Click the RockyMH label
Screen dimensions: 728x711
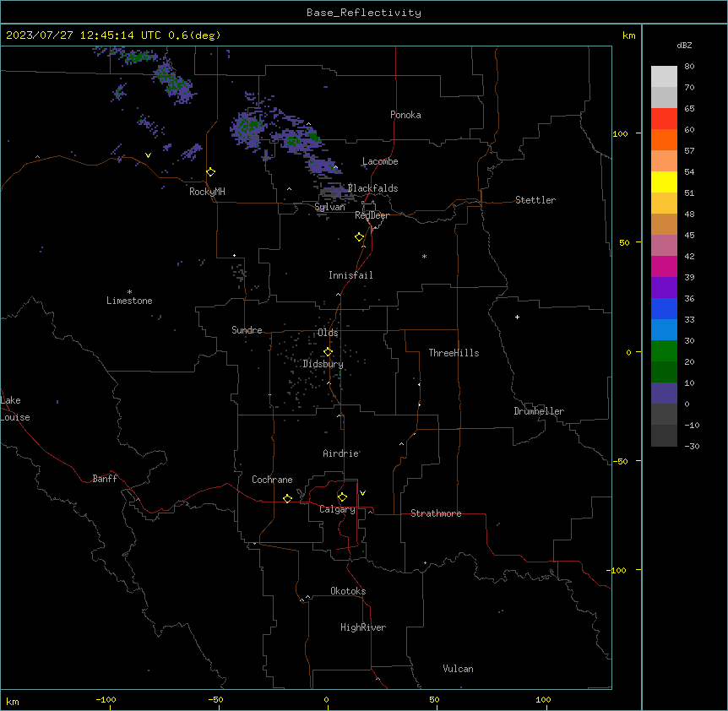(207, 192)
